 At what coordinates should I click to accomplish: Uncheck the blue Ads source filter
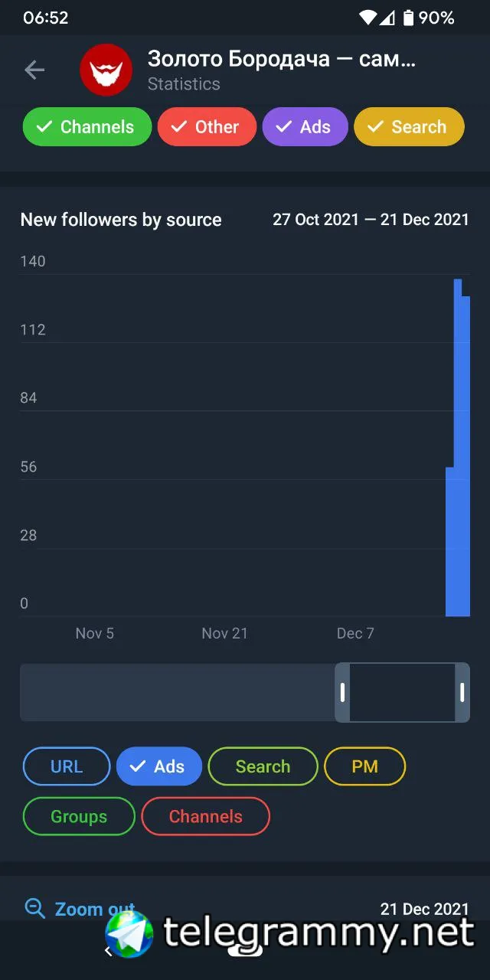pyautogui.click(x=159, y=766)
